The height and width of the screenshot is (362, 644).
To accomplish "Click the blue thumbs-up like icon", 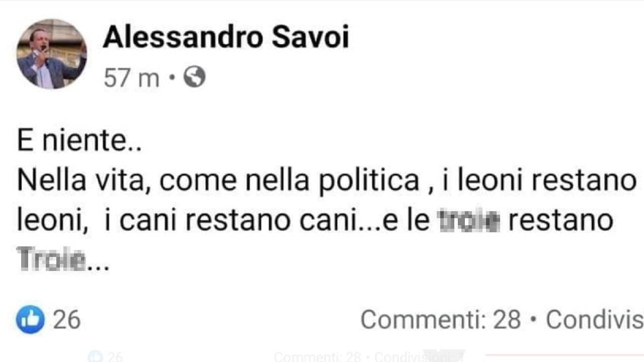I will (x=30, y=319).
